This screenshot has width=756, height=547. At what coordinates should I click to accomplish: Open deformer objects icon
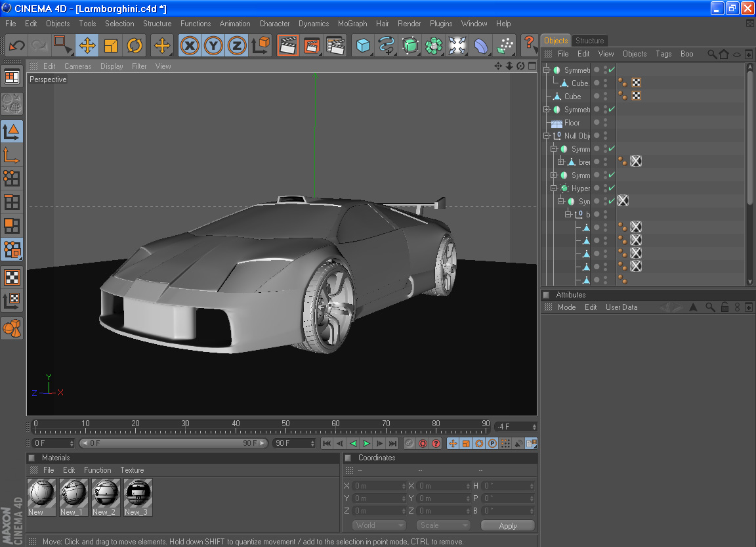pyautogui.click(x=480, y=46)
